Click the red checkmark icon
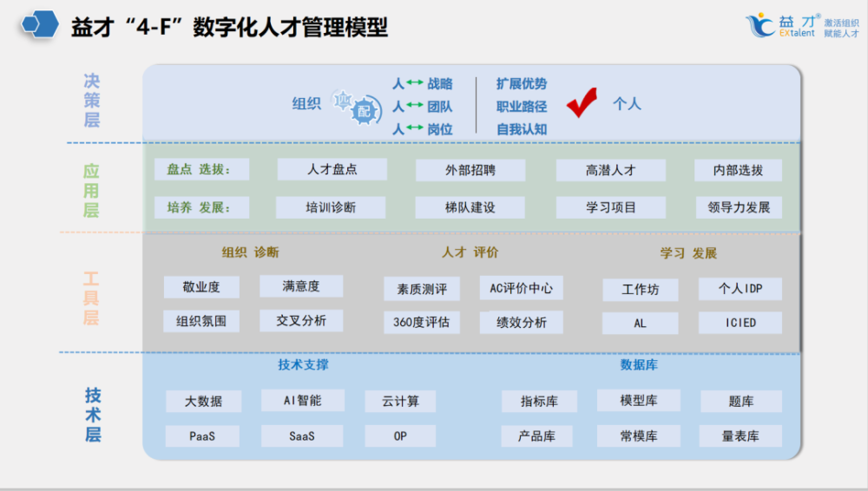Viewport: 868px width, 491px height. 582,102
